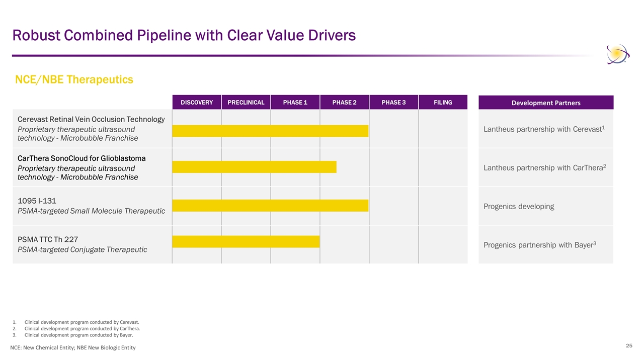Click the Lantheus partnership with Cerevast text
The width and height of the screenshot is (644, 362).
pyautogui.click(x=544, y=129)
